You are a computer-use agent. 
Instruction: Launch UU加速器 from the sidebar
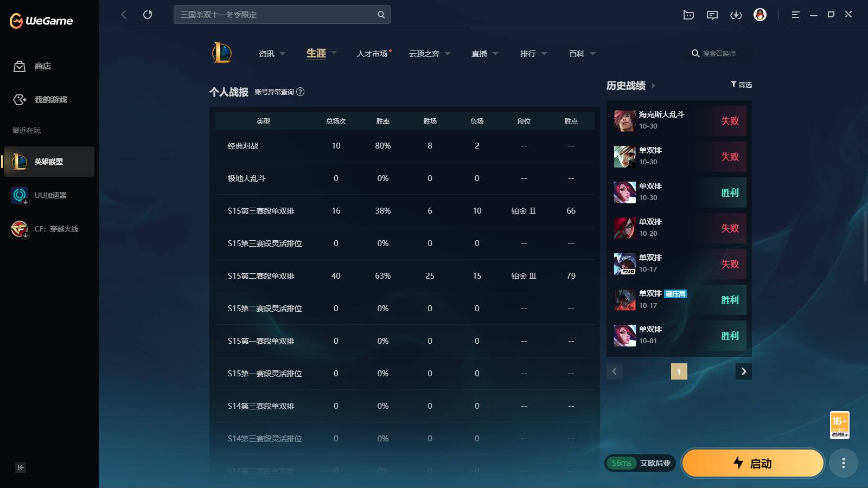pyautogui.click(x=49, y=195)
